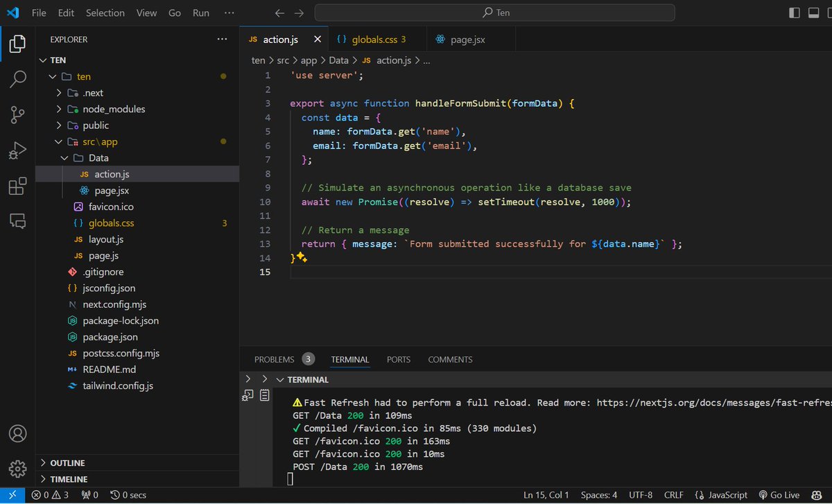
Task: Click the terminal group icon left of output
Action: pos(248,395)
